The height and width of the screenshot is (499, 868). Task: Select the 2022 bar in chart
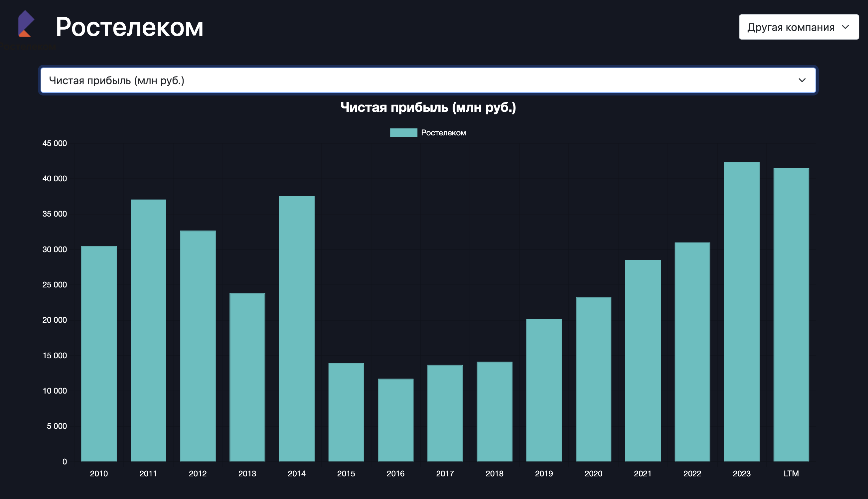click(692, 352)
